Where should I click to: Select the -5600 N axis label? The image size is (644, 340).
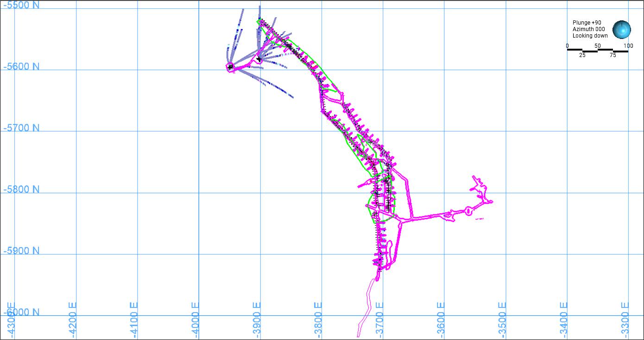coord(21,66)
